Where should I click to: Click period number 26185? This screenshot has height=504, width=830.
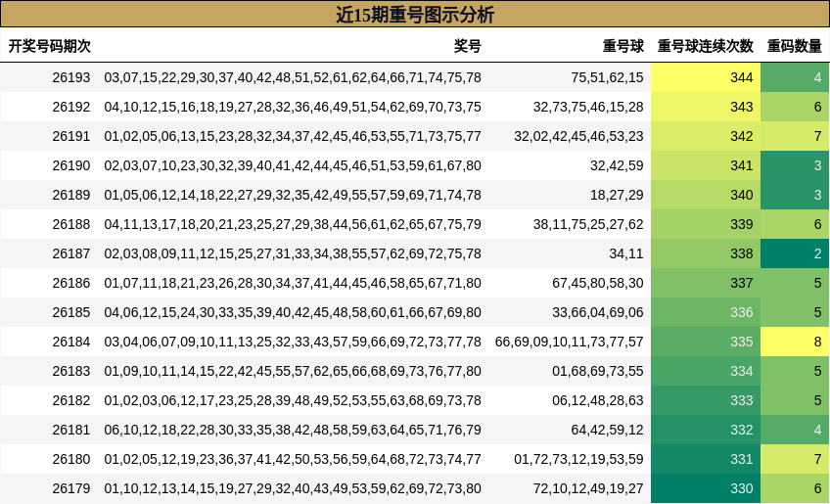pos(71,312)
